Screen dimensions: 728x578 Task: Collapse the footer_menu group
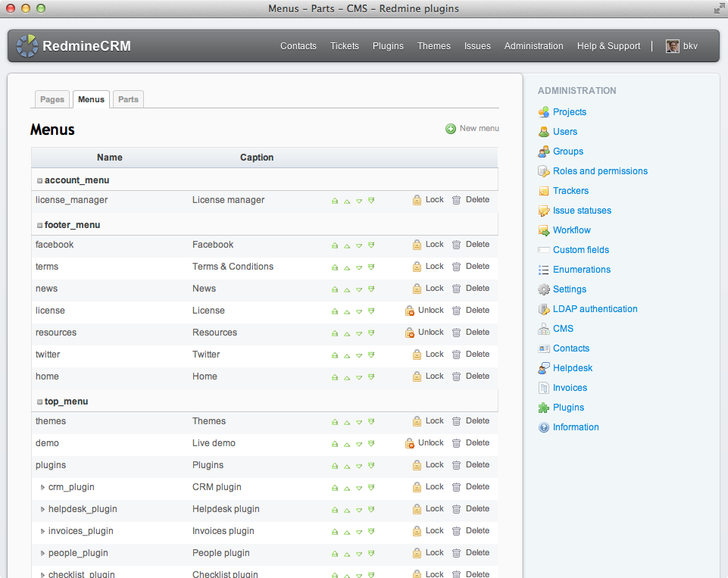point(39,226)
